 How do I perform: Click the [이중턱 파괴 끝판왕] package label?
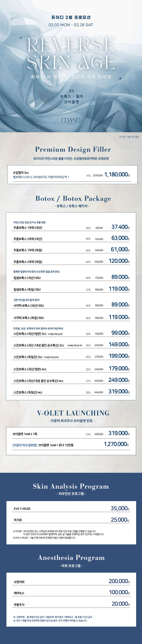coord(25,445)
